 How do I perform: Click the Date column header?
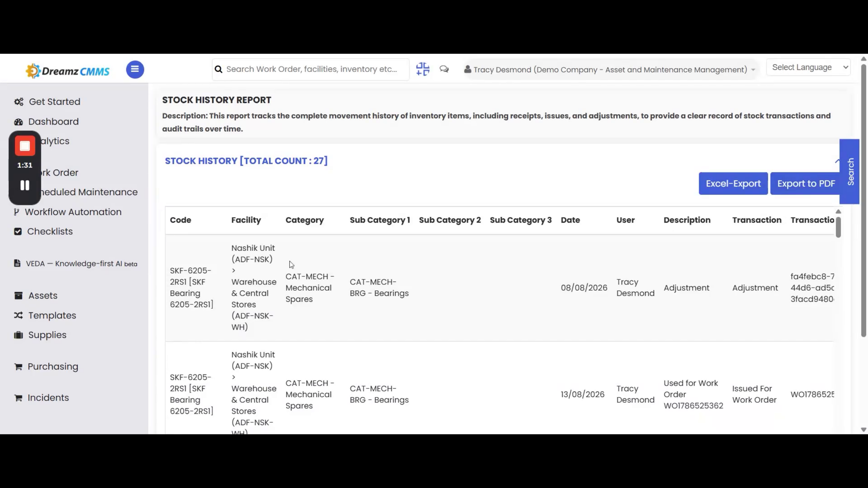click(x=570, y=220)
